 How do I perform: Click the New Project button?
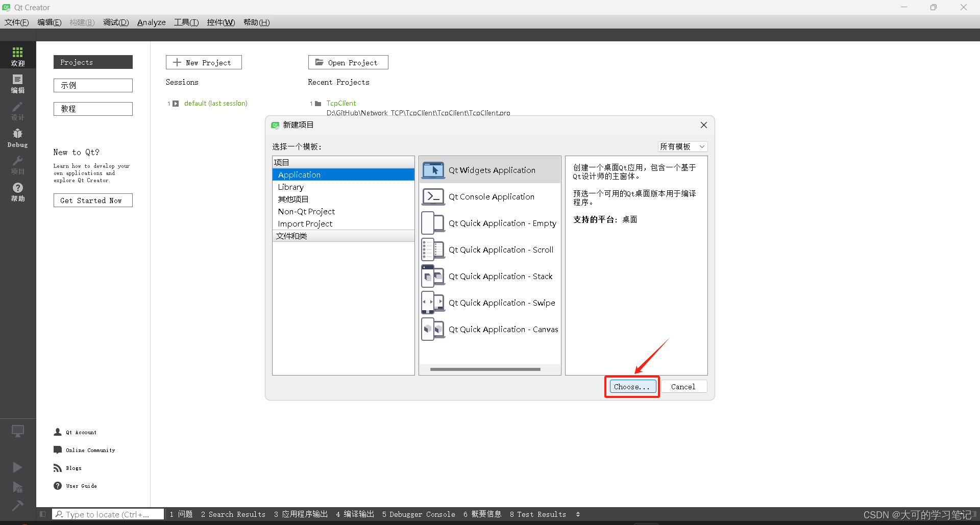click(x=204, y=62)
